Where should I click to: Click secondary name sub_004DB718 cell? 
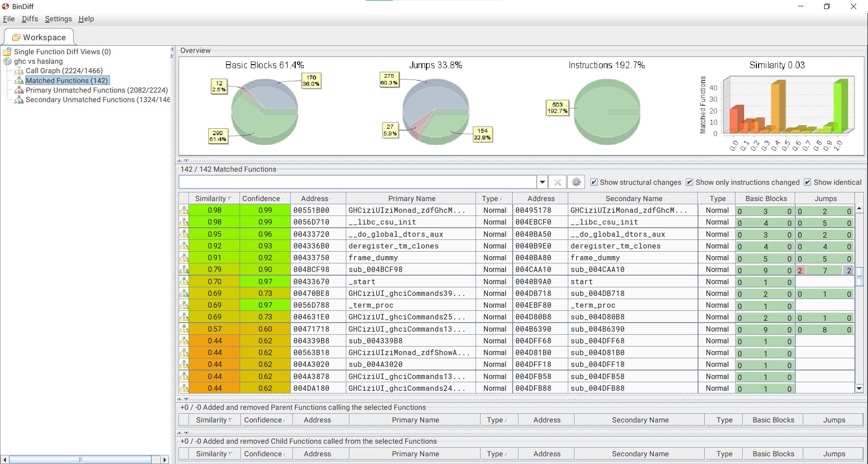tap(633, 293)
